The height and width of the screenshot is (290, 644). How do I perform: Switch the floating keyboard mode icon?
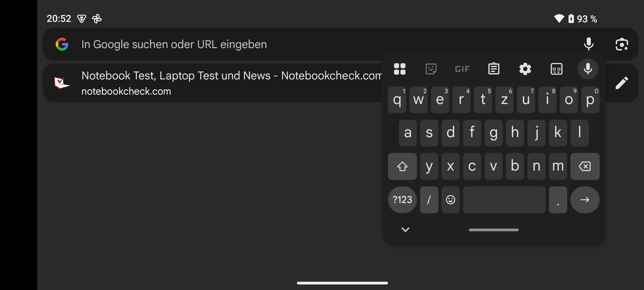pyautogui.click(x=556, y=69)
